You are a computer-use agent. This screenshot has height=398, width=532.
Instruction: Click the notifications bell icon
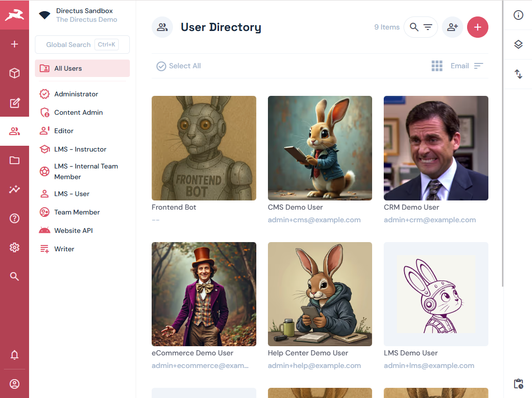[15, 355]
